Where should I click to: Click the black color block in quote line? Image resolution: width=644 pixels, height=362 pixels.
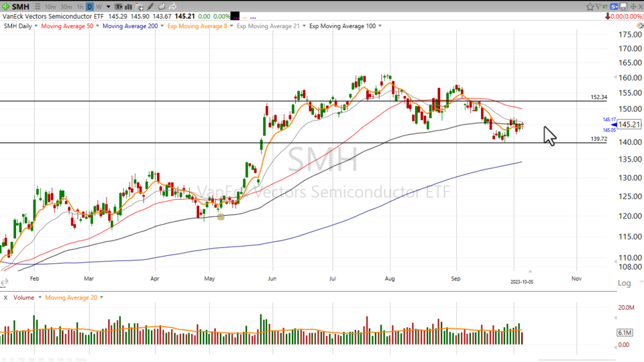coord(235,16)
